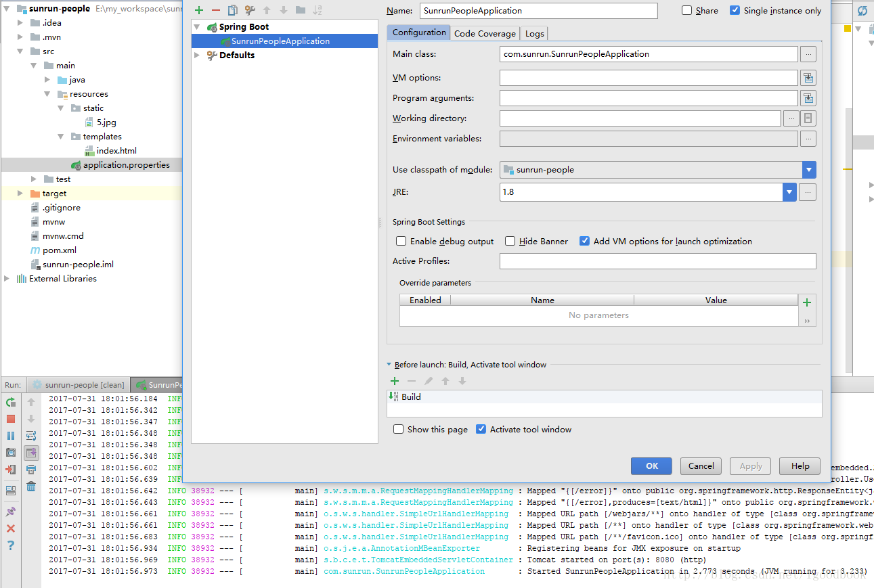Screen dimensions: 874x588
Task: Pause console output in the Run panel
Action: [11, 436]
